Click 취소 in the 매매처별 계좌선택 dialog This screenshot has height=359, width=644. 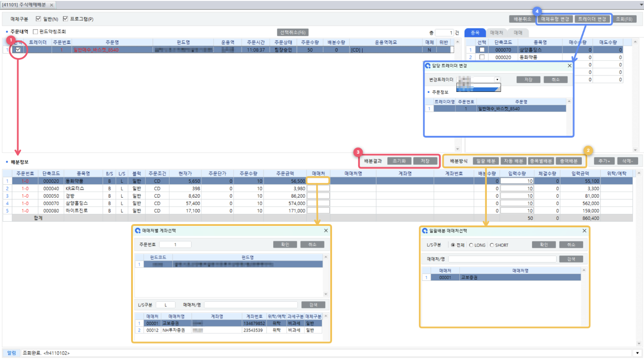[312, 245]
